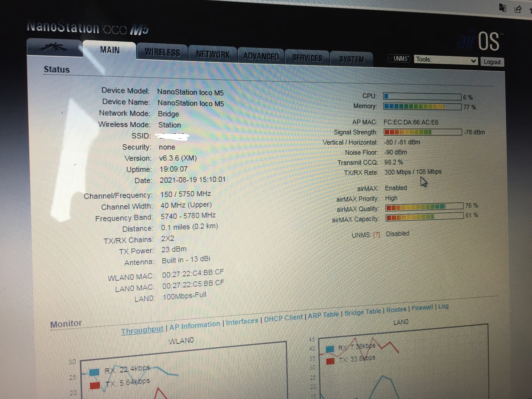This screenshot has width=532, height=399.
Task: Click the Signal Strength bar
Action: [423, 132]
